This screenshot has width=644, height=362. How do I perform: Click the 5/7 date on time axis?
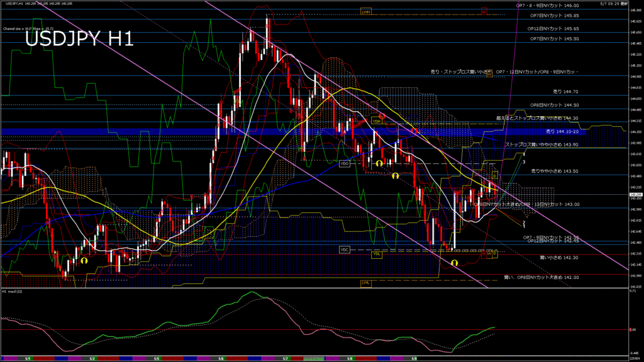(x=286, y=359)
